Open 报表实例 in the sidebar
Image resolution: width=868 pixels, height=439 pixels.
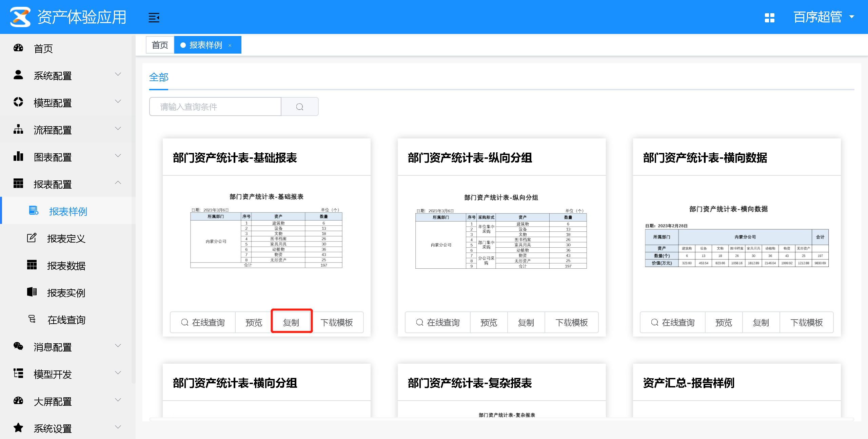(x=68, y=293)
